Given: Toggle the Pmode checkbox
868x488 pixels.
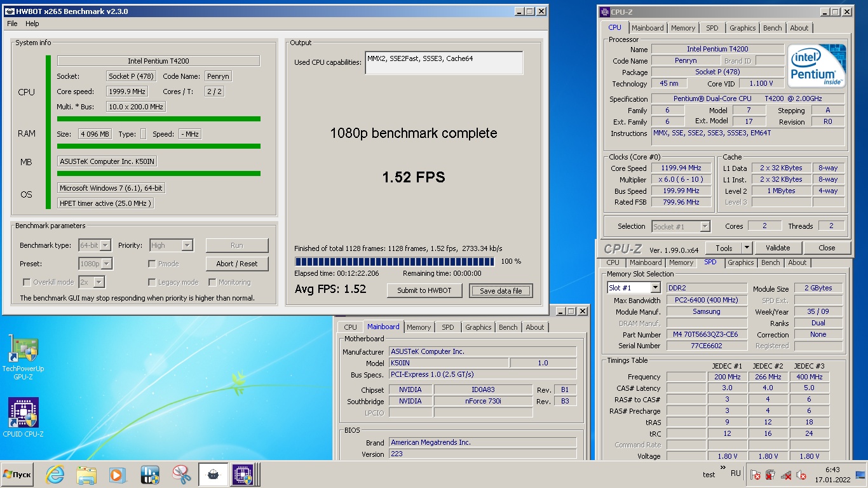Looking at the screenshot, I should tap(152, 264).
